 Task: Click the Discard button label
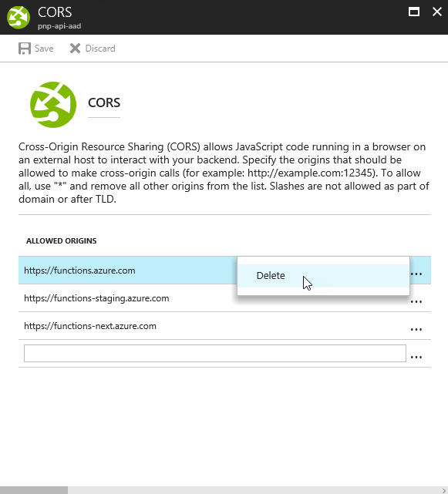pos(100,49)
